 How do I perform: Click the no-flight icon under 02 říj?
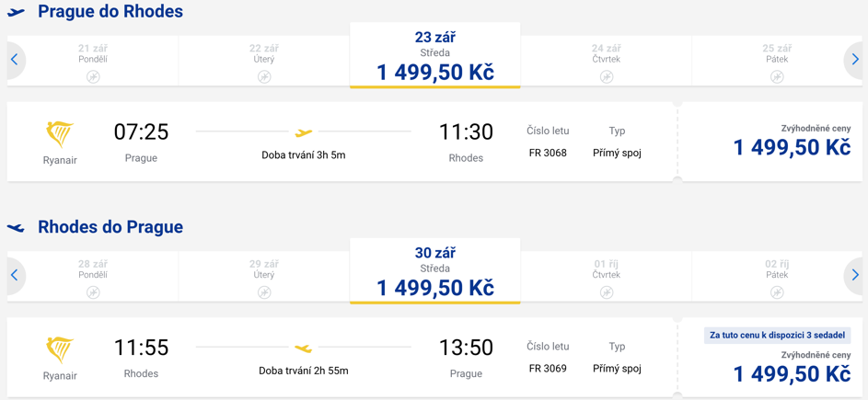coord(777,292)
